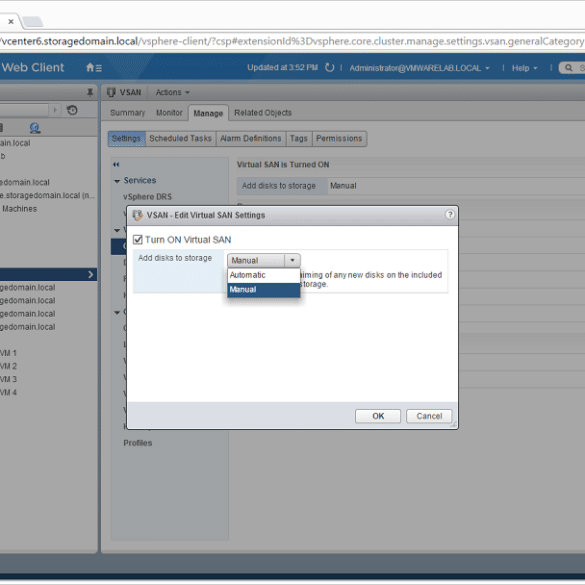Viewport: 585px width, 585px height.
Task: Pin the navigator panel
Action: (90, 92)
